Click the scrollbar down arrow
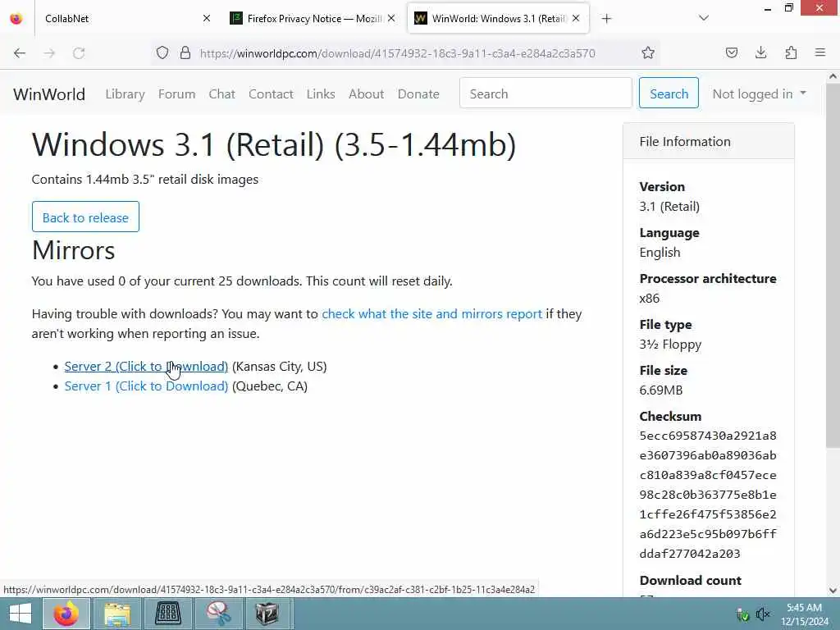The image size is (840, 630). point(833,591)
